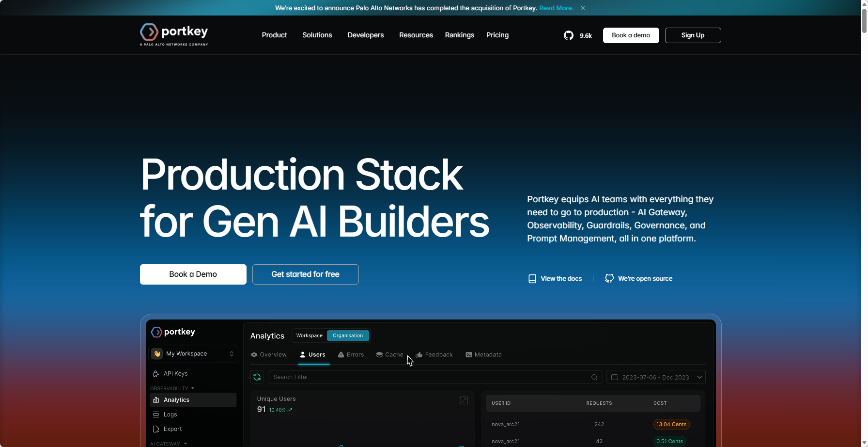
Task: Click the Metadata tab icon
Action: pyautogui.click(x=469, y=355)
